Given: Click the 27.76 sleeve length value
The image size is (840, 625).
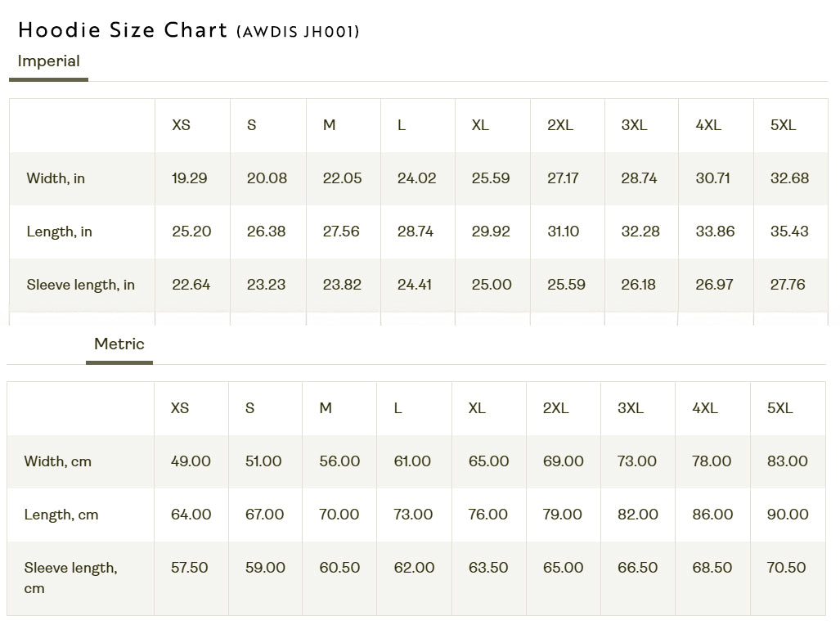Looking at the screenshot, I should [788, 285].
